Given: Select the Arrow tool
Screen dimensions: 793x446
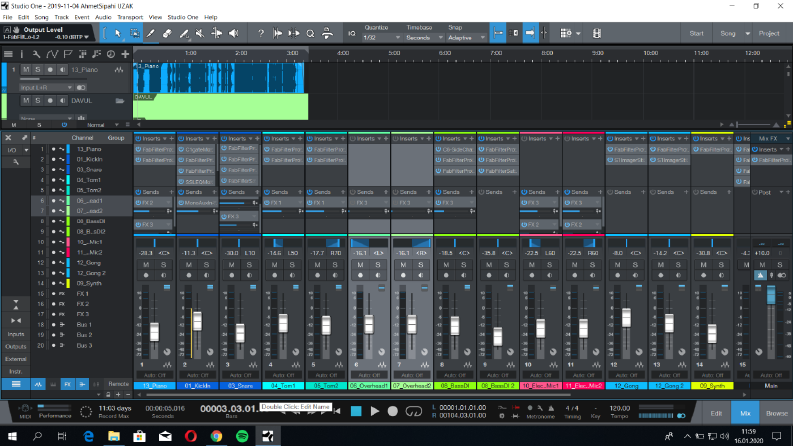Looking at the screenshot, I should [118, 33].
